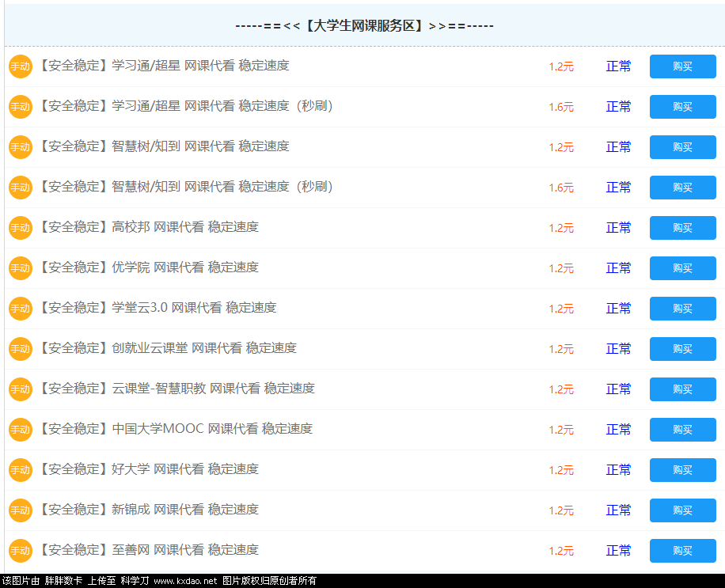Click 手动 badge on 优学院 row
Screen dimensions: 725x588
point(21,268)
